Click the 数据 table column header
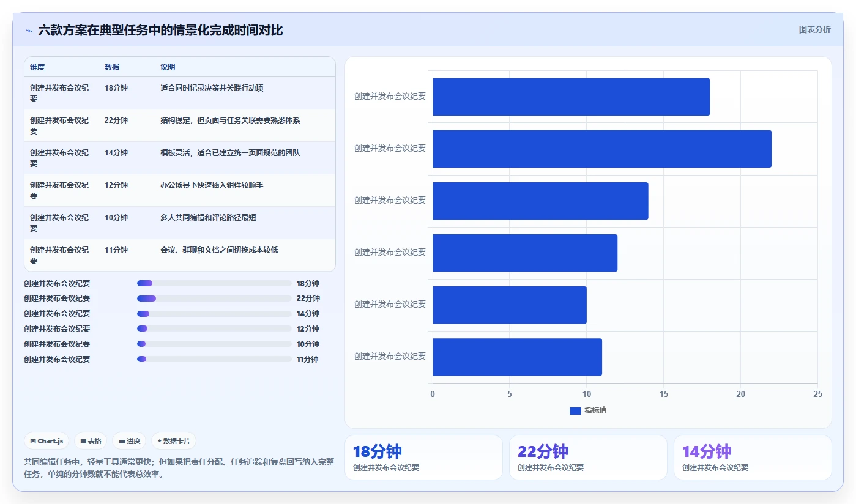 point(112,67)
